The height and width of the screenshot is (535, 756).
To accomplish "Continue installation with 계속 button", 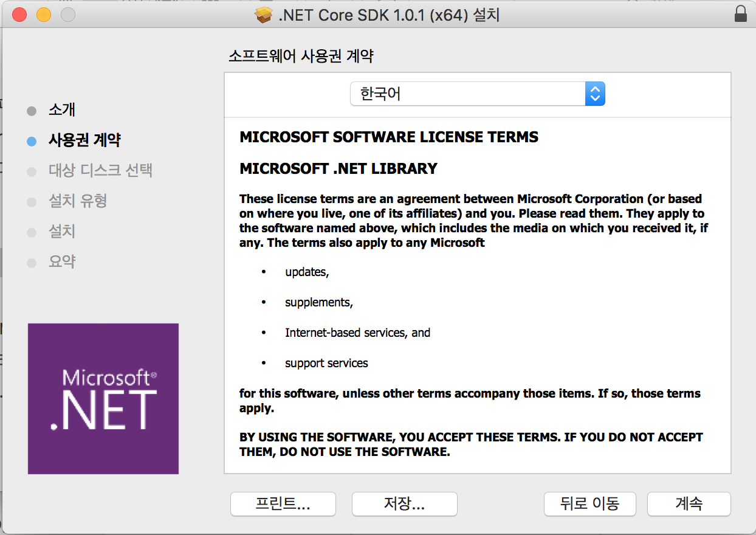I will point(689,504).
